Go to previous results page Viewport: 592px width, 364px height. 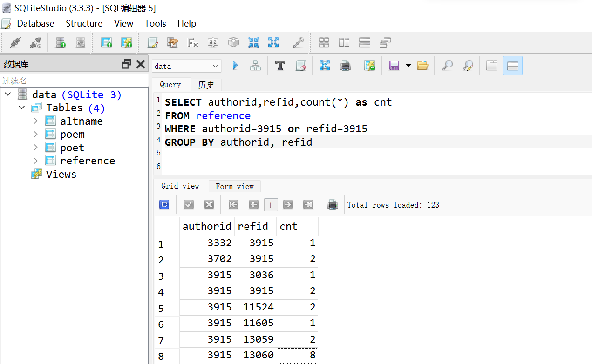point(253,205)
